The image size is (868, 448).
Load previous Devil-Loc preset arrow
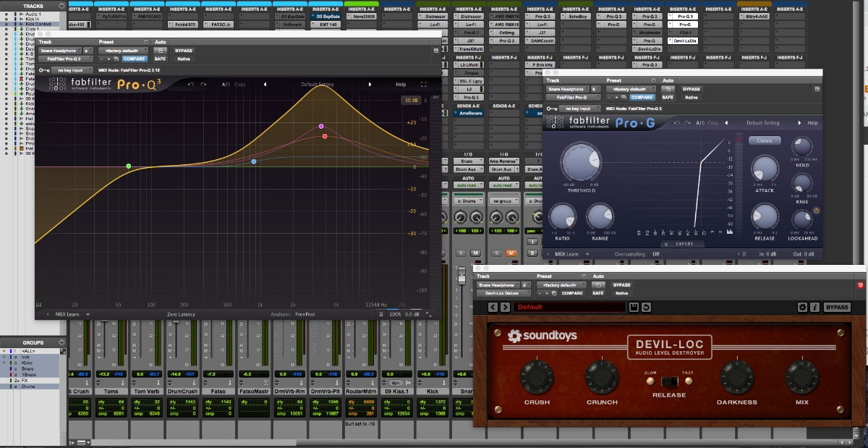click(493, 308)
